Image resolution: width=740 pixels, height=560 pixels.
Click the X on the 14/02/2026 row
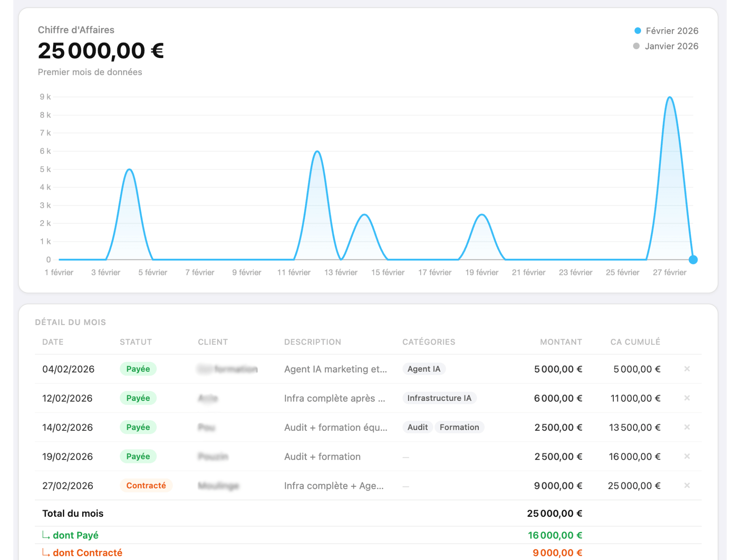[687, 427]
